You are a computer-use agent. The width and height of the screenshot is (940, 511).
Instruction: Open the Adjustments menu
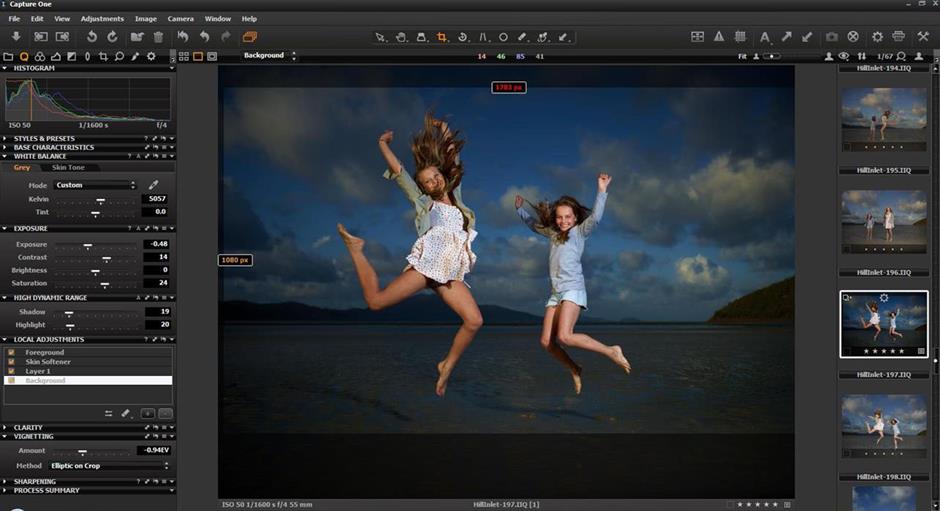(x=102, y=18)
